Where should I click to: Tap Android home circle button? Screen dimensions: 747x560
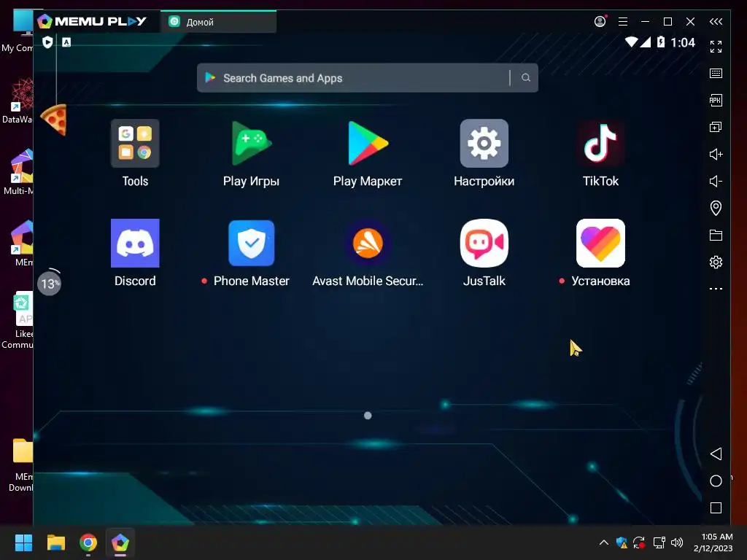point(716,481)
